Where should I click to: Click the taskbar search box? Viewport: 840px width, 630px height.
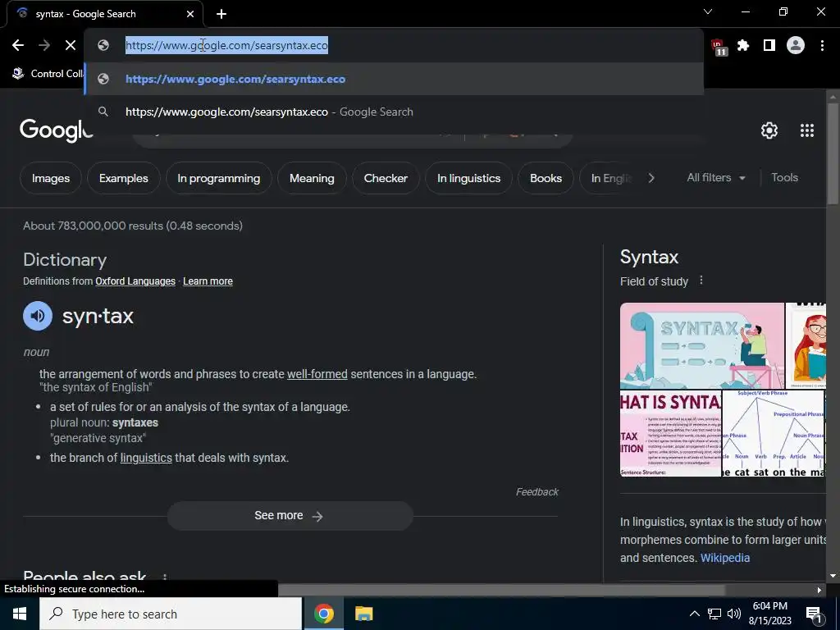click(171, 614)
